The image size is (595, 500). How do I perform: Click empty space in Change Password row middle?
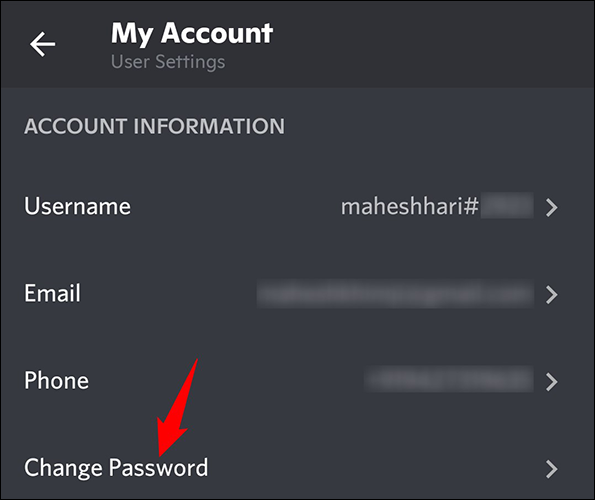376,469
